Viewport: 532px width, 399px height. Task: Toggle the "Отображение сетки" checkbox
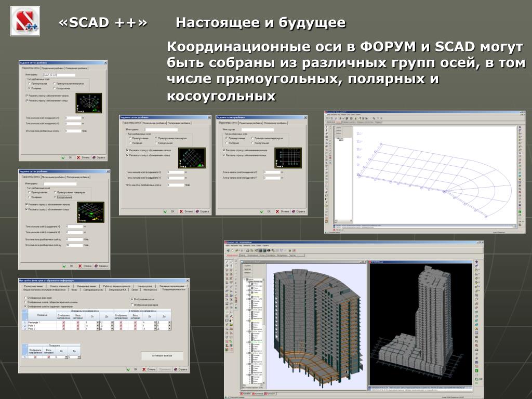[x=132, y=299]
